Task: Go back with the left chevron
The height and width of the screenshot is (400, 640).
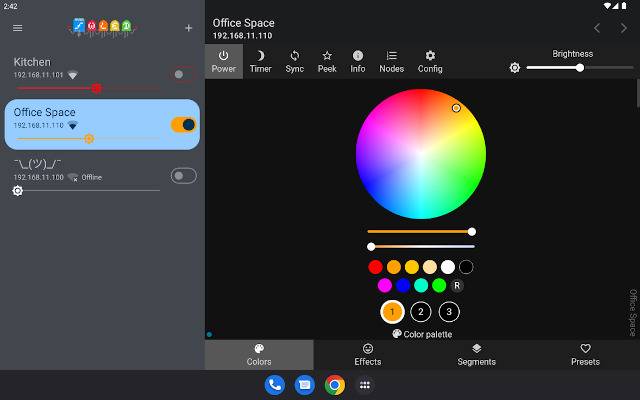Action: coord(597,28)
